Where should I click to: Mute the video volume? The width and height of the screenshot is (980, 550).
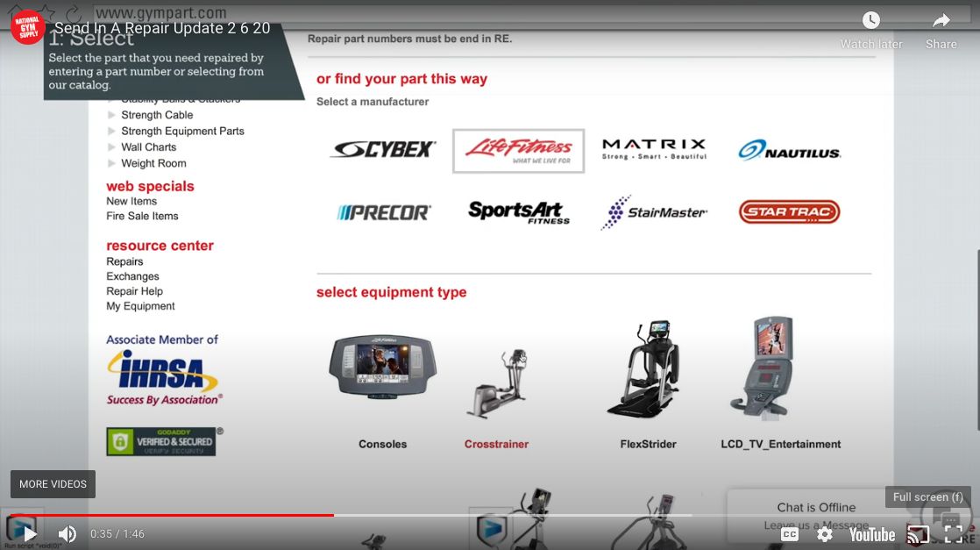(67, 533)
